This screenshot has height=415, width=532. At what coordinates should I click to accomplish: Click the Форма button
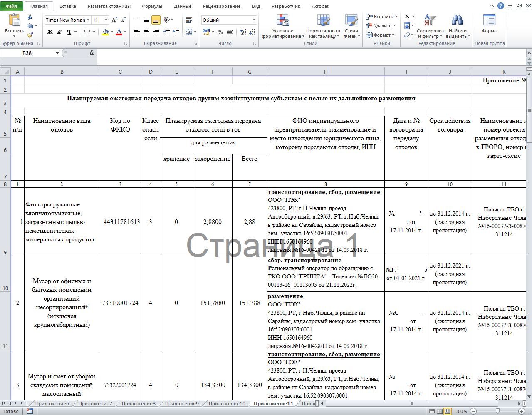pyautogui.click(x=489, y=24)
